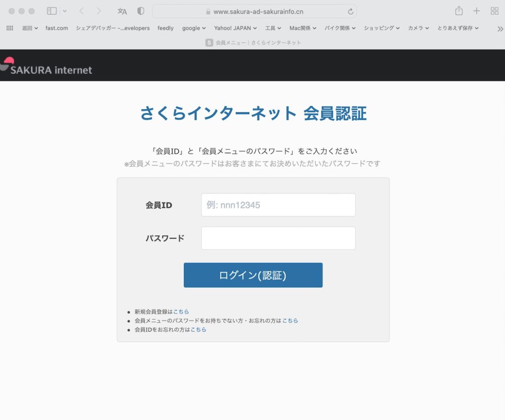505x420 pixels.
Task: Open the fast.com bookmark
Action: [x=57, y=28]
